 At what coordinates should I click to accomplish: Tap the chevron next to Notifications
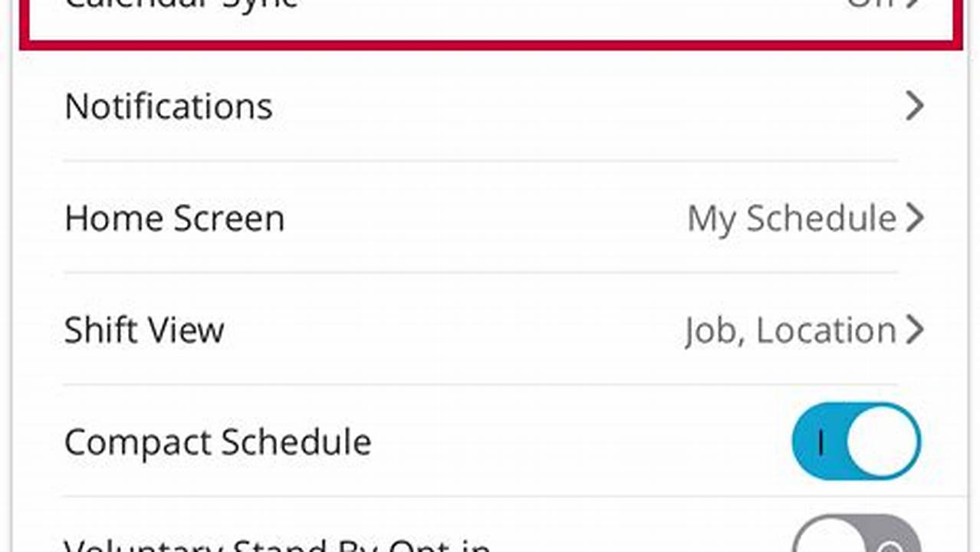[914, 106]
